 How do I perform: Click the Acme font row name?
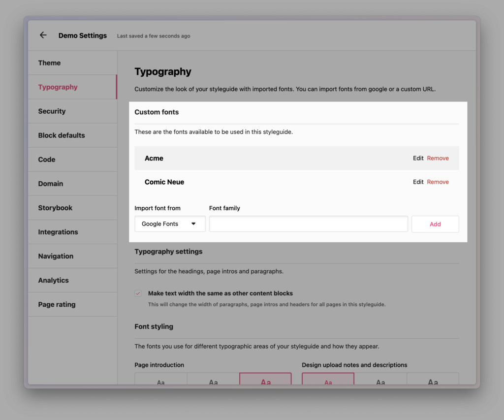[x=154, y=158]
